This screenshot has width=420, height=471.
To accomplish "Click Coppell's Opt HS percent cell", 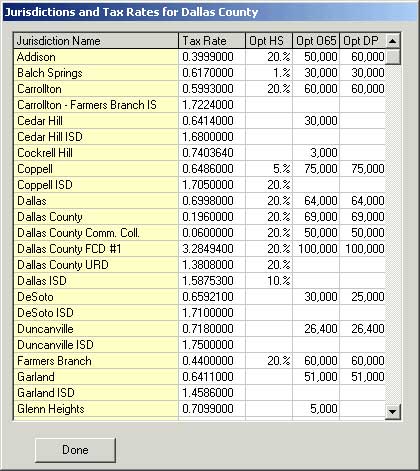I will click(269, 169).
